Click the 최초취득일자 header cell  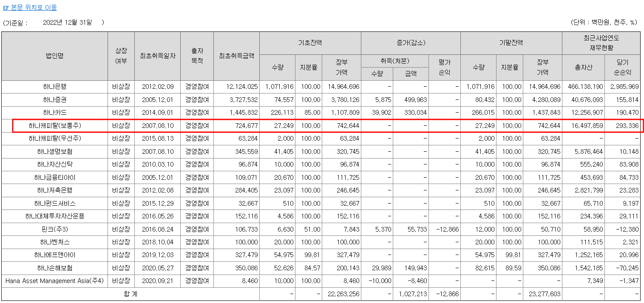(x=157, y=56)
